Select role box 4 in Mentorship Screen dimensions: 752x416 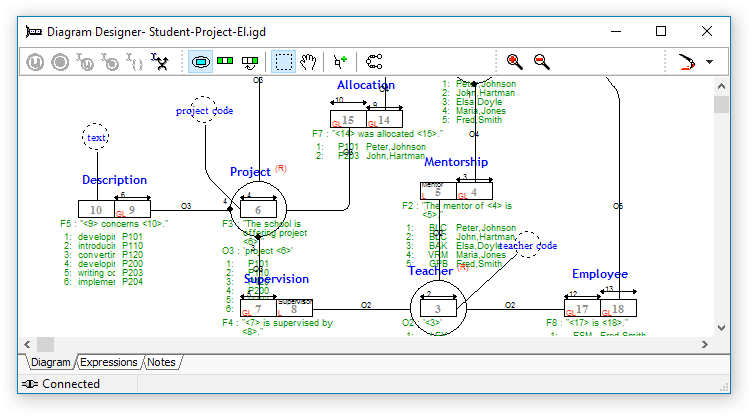coord(474,191)
